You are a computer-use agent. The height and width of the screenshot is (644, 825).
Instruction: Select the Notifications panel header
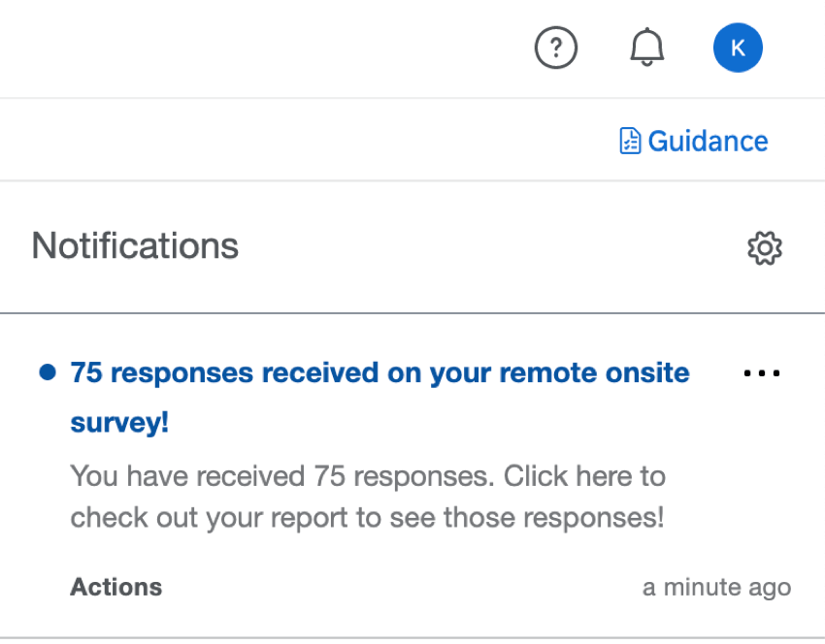[x=135, y=245]
